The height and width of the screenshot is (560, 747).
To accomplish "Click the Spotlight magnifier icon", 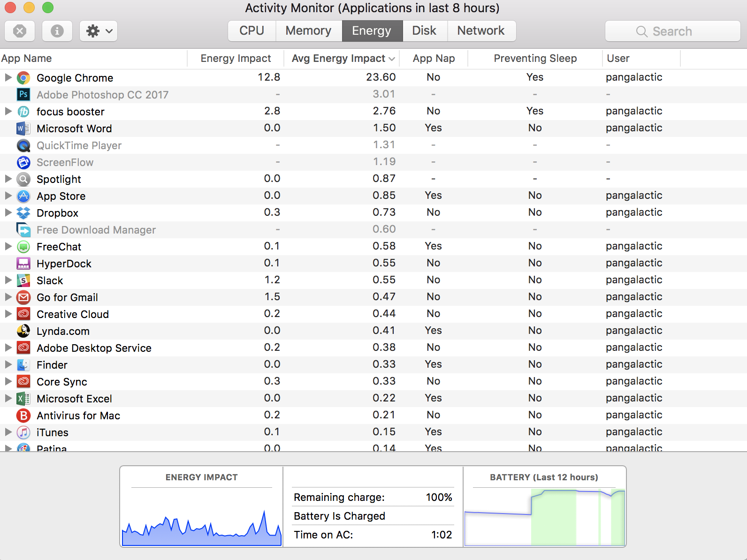I will tap(23, 179).
